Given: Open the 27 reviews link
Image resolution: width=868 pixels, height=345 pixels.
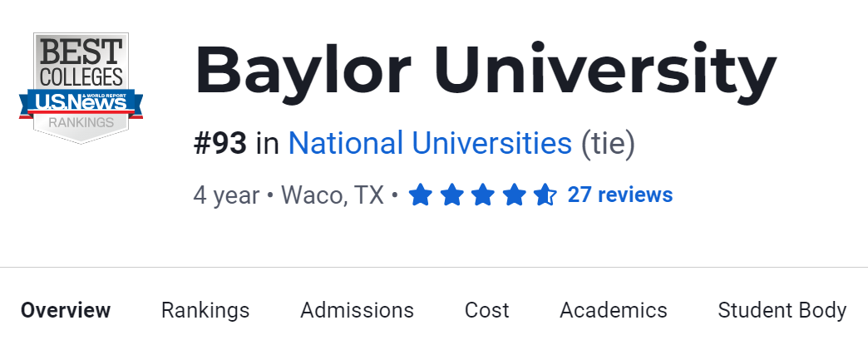Looking at the screenshot, I should tap(619, 195).
